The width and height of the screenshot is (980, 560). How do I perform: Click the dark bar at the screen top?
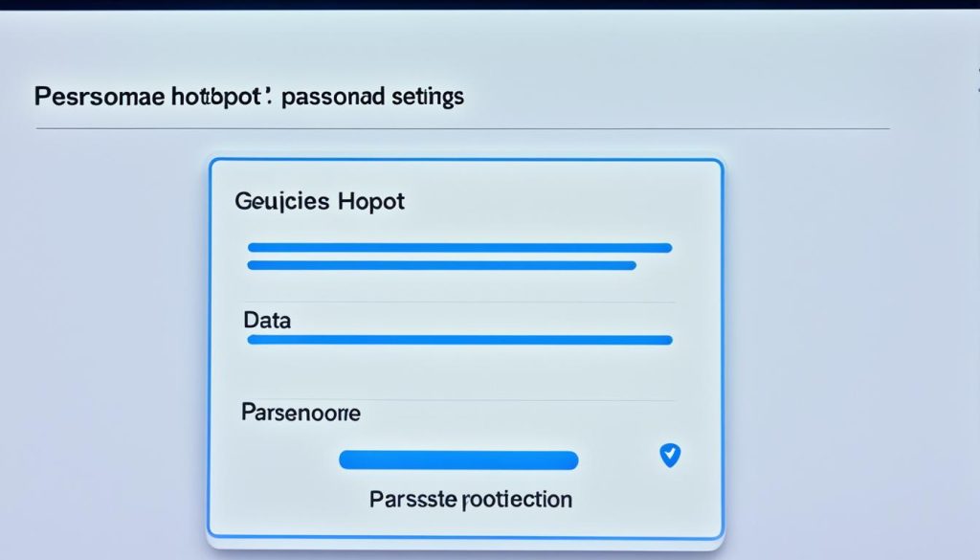(x=490, y=4)
